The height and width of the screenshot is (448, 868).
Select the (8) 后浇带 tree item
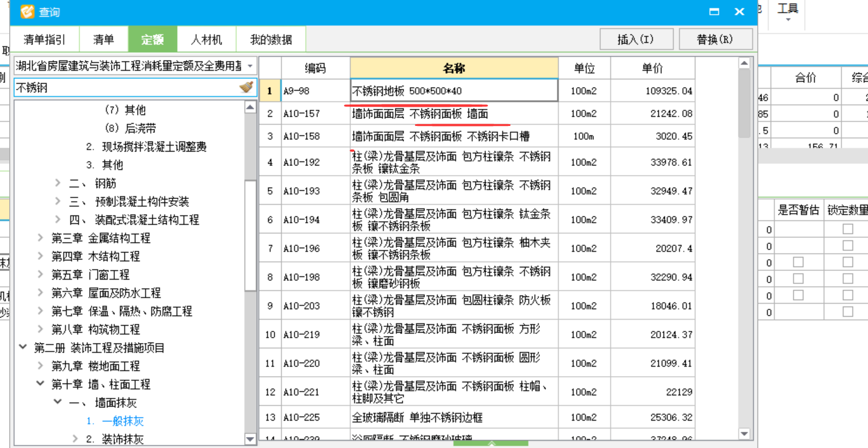(x=130, y=128)
